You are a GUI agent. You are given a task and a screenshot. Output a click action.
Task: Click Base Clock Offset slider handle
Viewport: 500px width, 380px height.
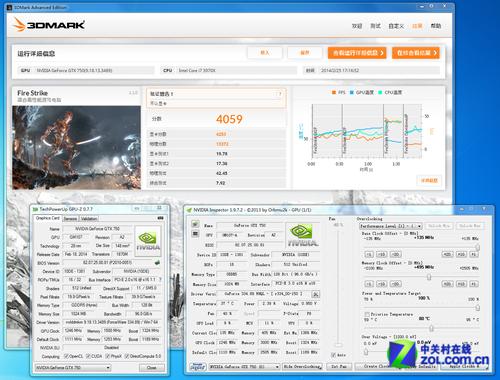point(477,247)
